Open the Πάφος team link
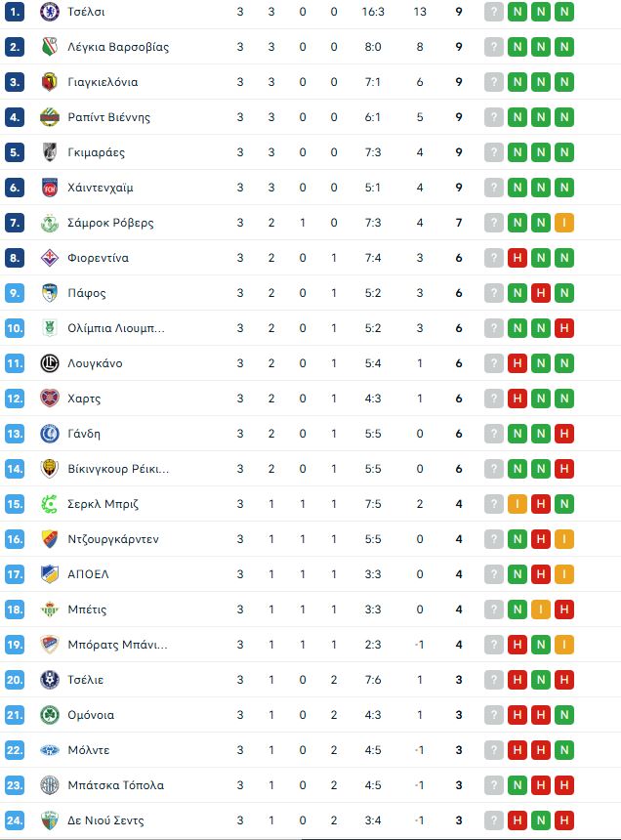The width and height of the screenshot is (621, 840). coord(87,293)
